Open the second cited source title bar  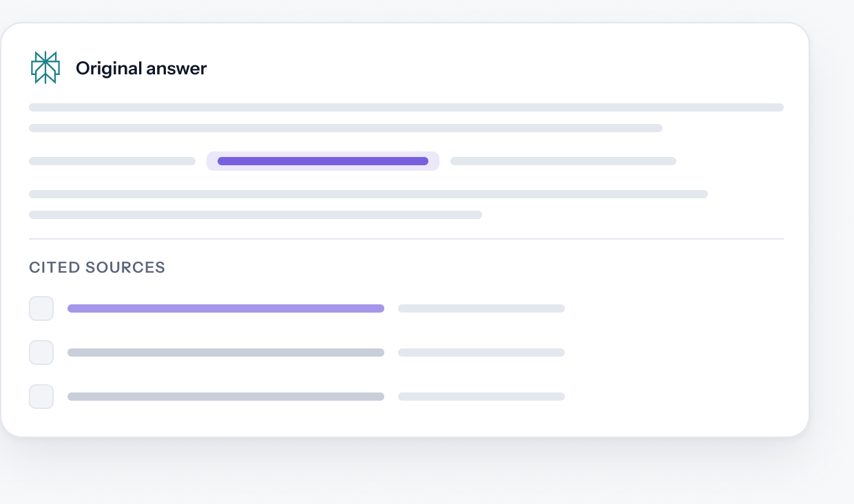(226, 353)
